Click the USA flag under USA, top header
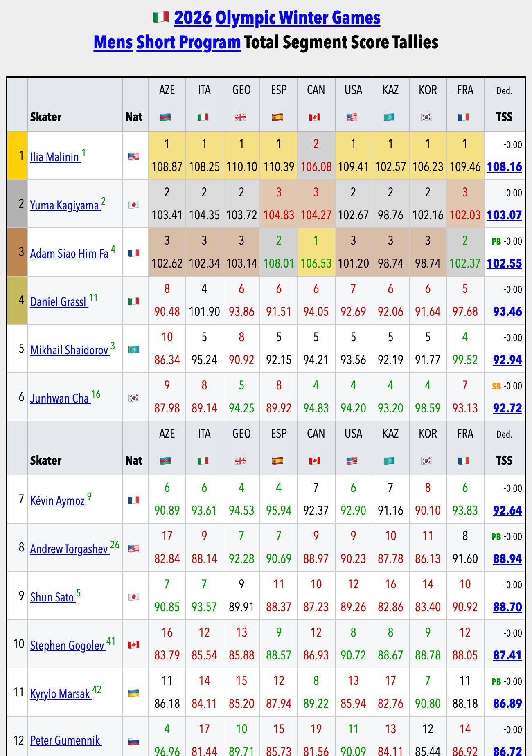This screenshot has width=532, height=756. [352, 117]
